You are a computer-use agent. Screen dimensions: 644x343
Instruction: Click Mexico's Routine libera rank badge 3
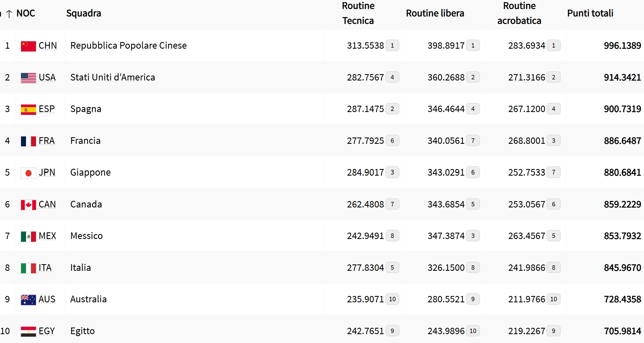tap(473, 236)
